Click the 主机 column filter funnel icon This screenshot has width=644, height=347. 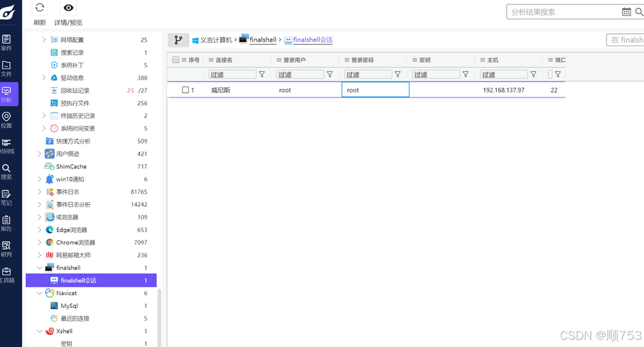[533, 74]
